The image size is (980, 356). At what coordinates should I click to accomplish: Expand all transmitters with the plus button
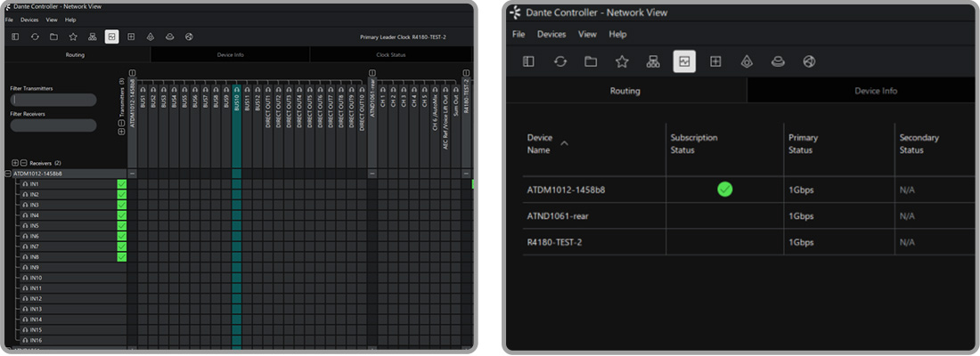click(x=121, y=132)
